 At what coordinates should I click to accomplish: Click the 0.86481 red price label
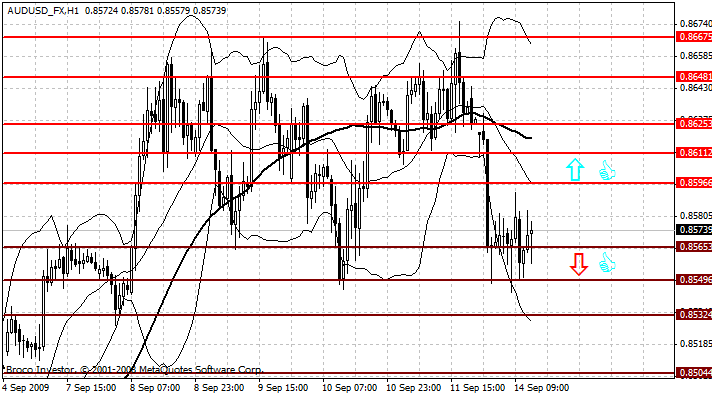(x=694, y=77)
